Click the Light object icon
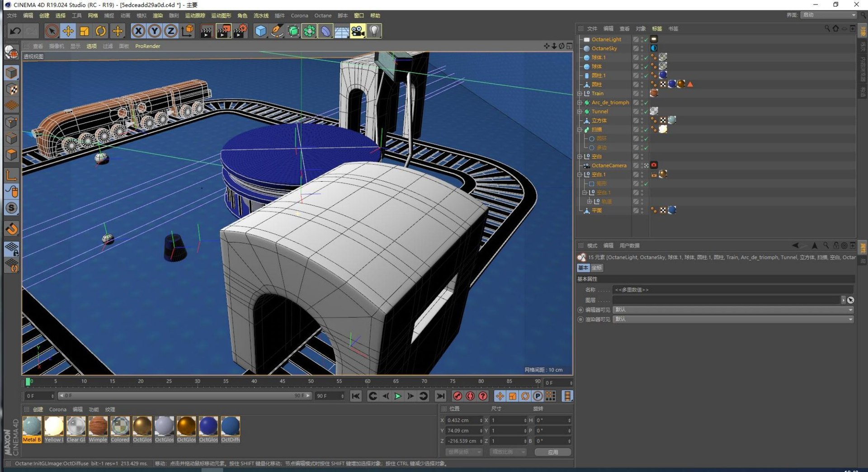This screenshot has width=868, height=472. 374,31
